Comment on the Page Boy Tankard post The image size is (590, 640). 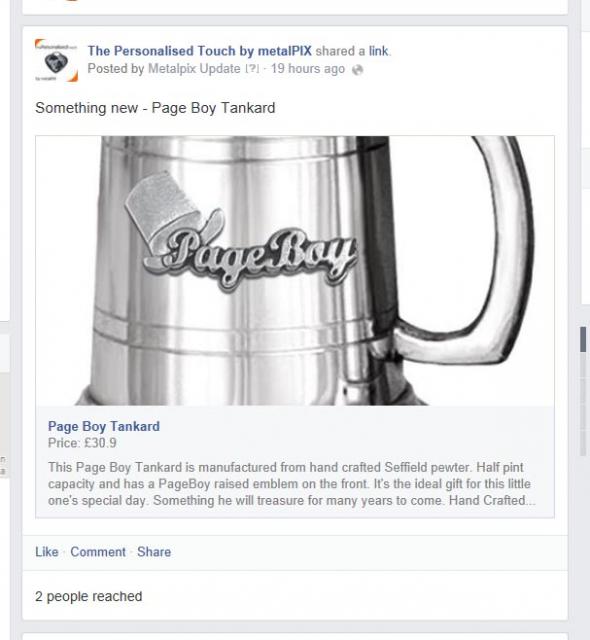pyautogui.click(x=98, y=552)
